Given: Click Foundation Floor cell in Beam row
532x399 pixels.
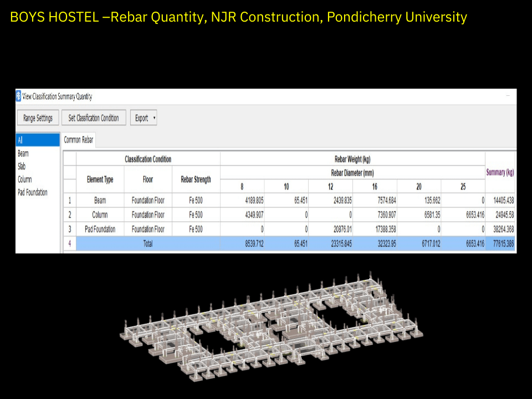Looking at the screenshot, I should pyautogui.click(x=148, y=201).
